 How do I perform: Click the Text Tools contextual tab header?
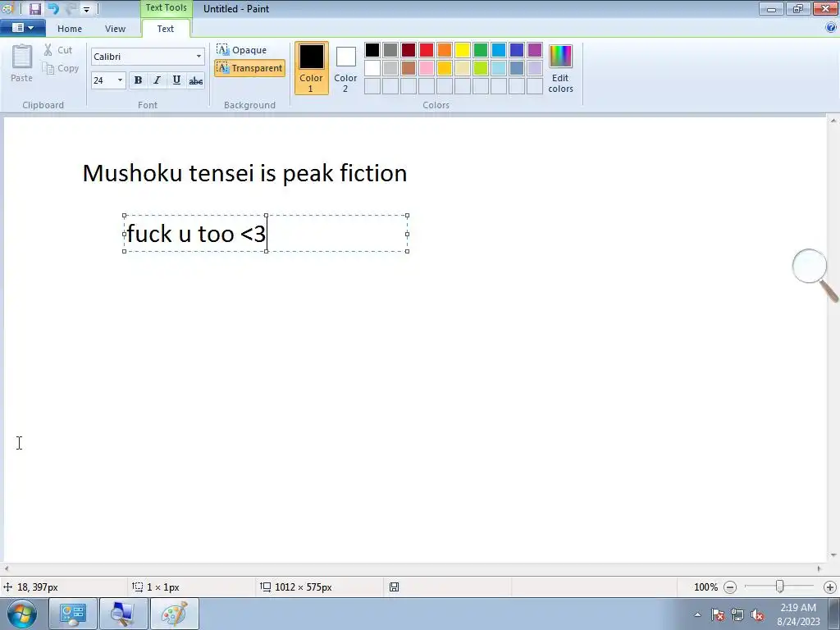click(166, 8)
